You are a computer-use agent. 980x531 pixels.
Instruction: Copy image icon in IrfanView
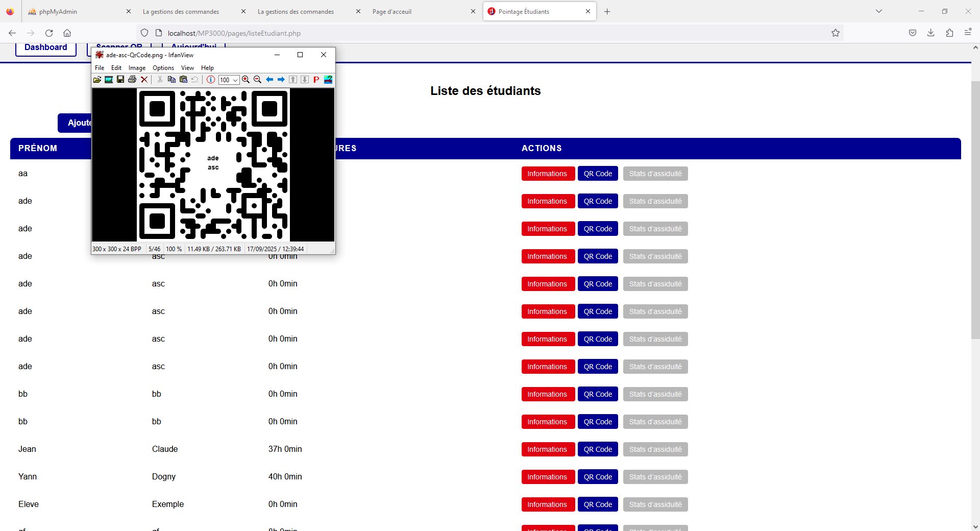[171, 80]
